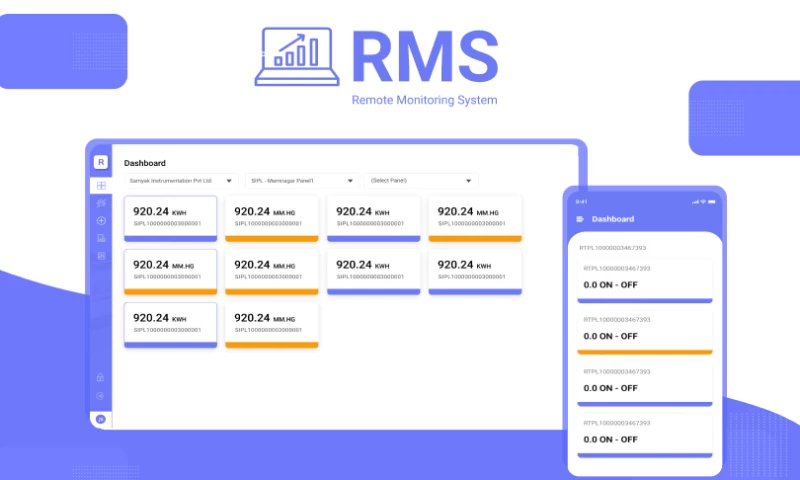800x480 pixels.
Task: Click the logout arrow icon in sidebar
Action: 100,397
